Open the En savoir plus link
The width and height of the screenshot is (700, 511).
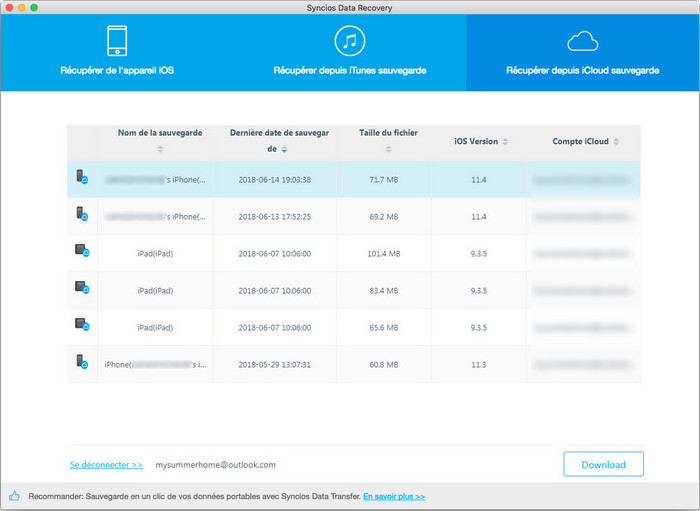click(x=394, y=496)
